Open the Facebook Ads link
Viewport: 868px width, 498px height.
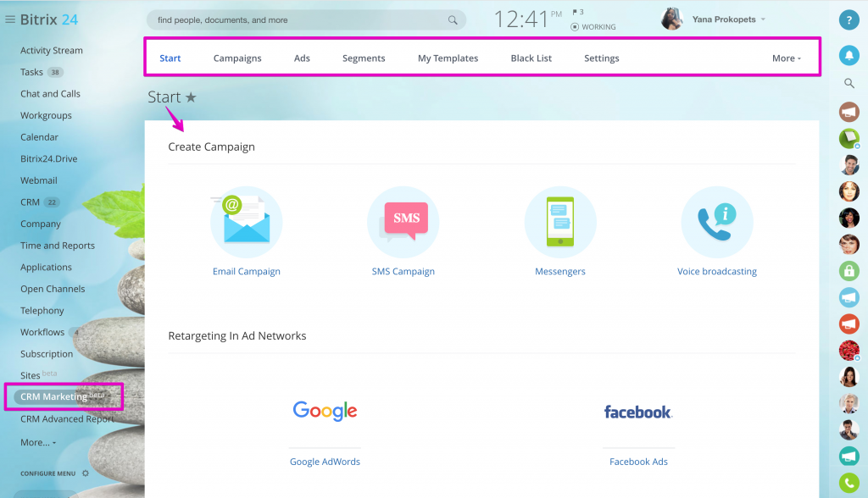coord(638,462)
